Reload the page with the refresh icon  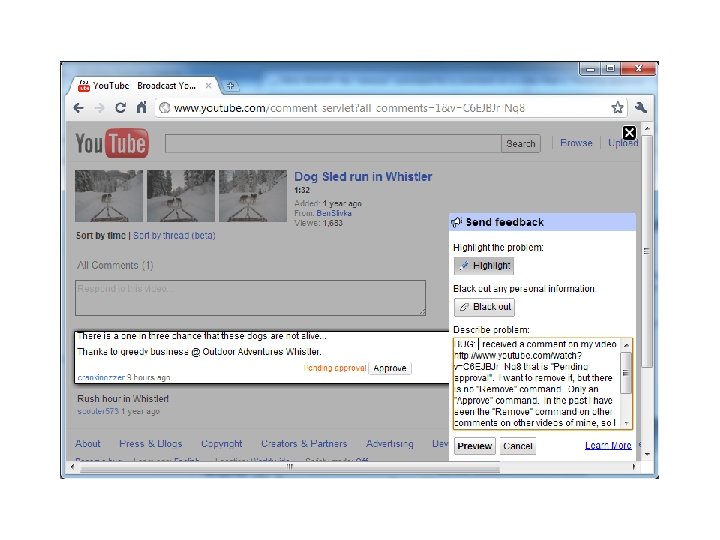120,108
